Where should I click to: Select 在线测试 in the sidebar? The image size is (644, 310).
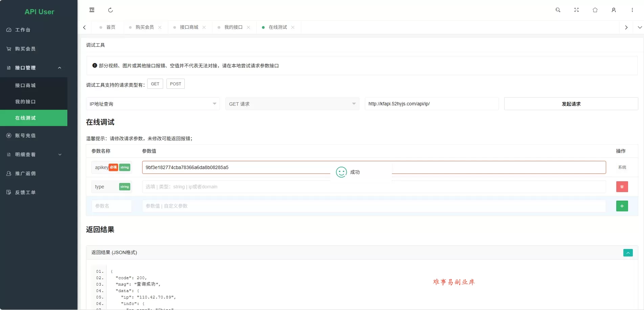pyautogui.click(x=34, y=118)
